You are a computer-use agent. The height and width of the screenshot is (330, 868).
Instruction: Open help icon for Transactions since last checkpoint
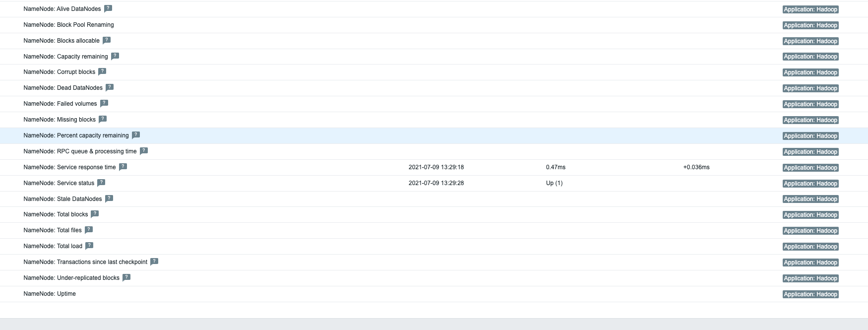click(x=154, y=262)
